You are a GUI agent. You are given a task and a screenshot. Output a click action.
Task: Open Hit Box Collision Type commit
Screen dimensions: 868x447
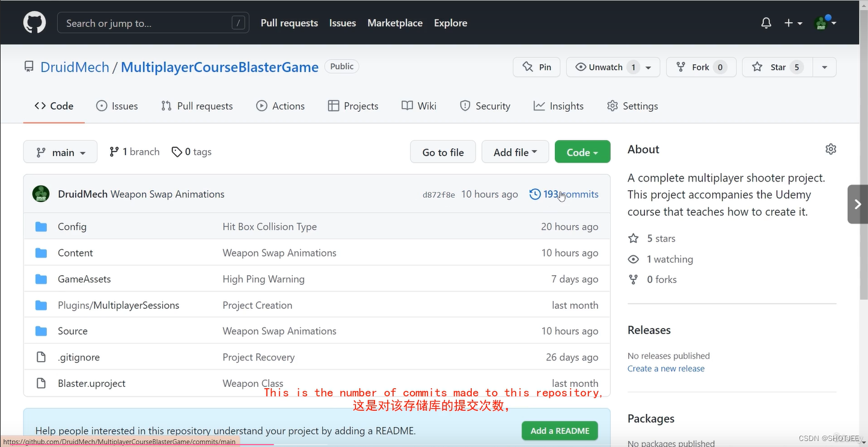point(270,227)
